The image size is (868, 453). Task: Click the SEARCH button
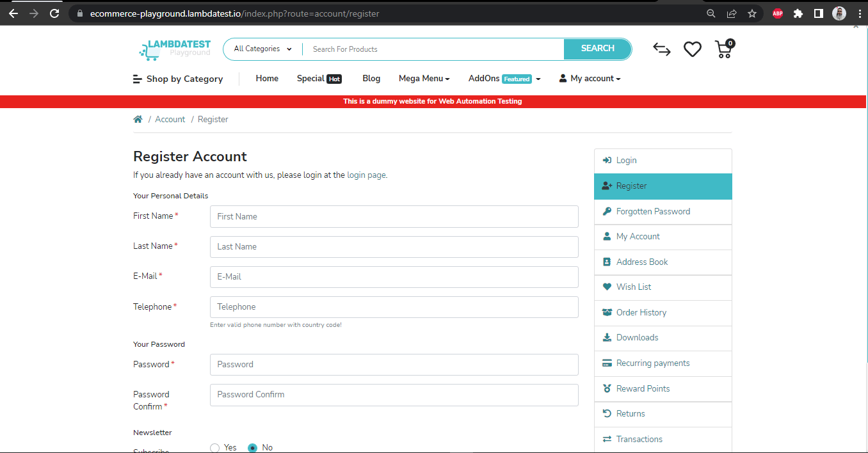[597, 48]
